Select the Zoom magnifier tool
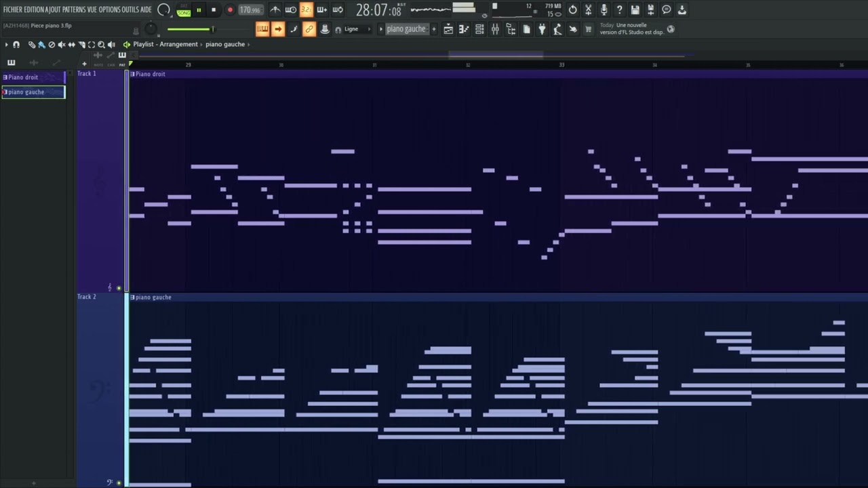 point(101,45)
